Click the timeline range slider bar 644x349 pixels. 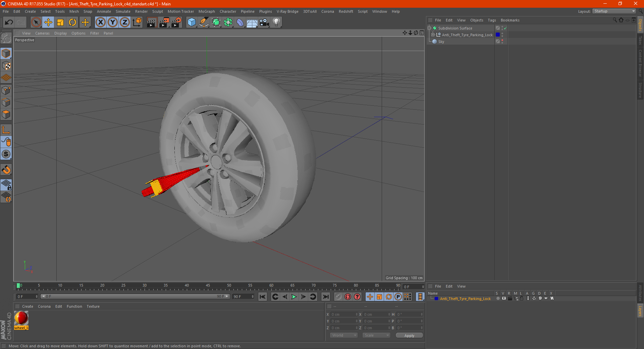coord(135,296)
